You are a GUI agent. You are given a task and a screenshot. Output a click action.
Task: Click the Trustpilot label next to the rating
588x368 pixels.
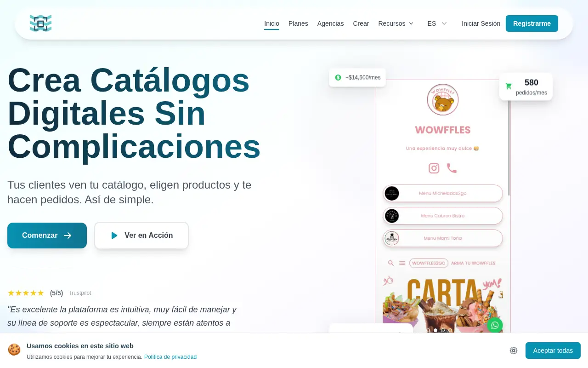(x=80, y=293)
